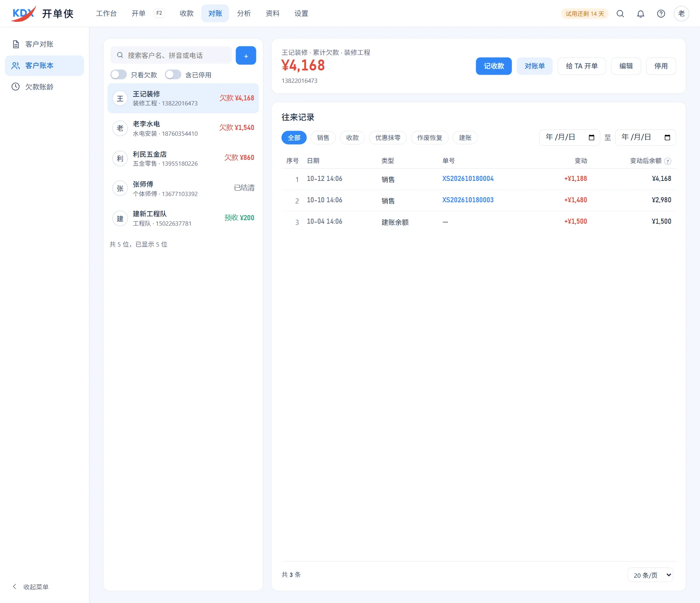Open the start date picker calendar
This screenshot has width=700, height=603.
[591, 137]
